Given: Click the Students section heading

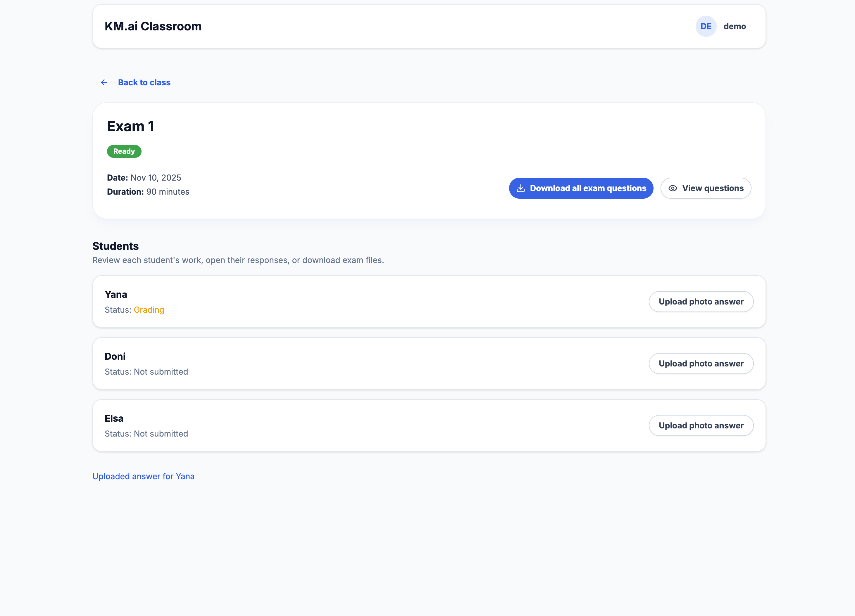Looking at the screenshot, I should [116, 246].
